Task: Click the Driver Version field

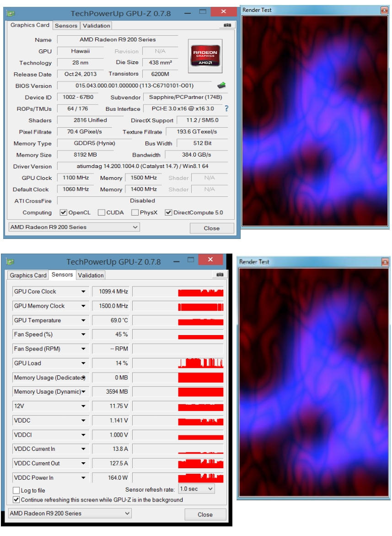Action: click(142, 166)
